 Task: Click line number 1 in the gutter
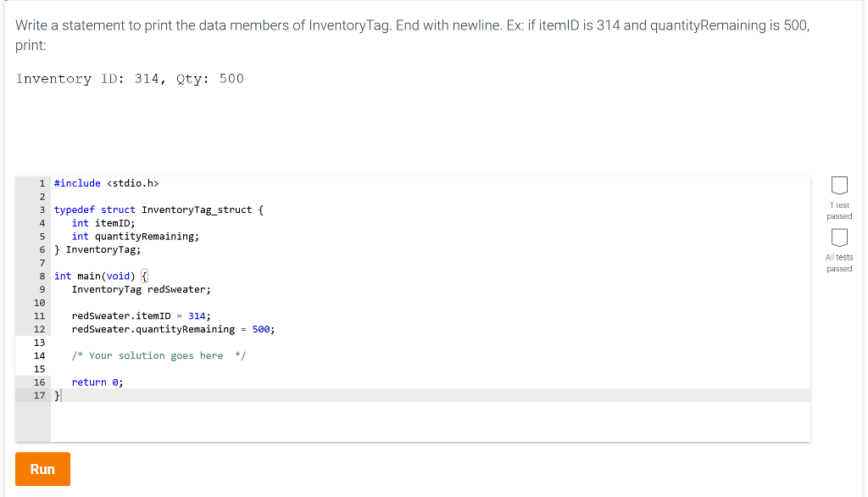[x=42, y=182]
